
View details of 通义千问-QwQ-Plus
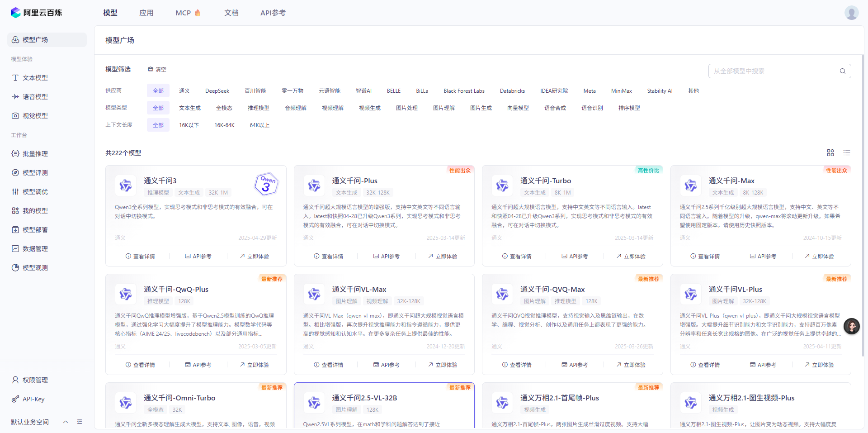(140, 365)
